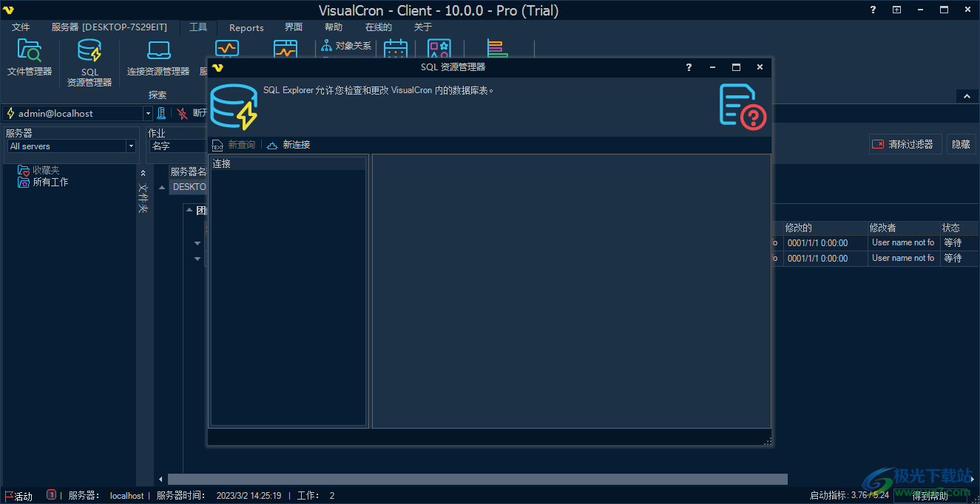
Task: Click the VisualCron logo in SQL dialog title
Action: (x=217, y=67)
